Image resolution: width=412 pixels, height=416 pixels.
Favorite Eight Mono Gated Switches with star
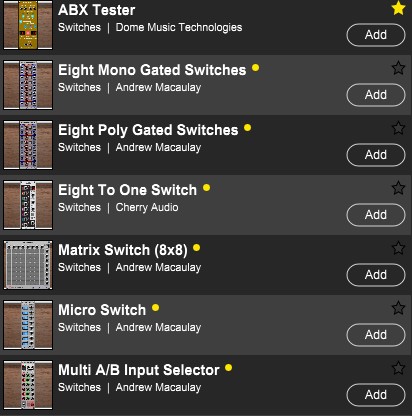[x=398, y=68]
